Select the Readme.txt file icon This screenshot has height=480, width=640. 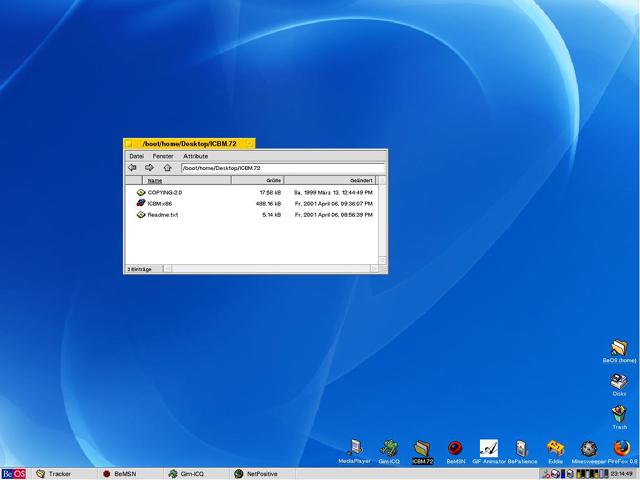point(141,214)
